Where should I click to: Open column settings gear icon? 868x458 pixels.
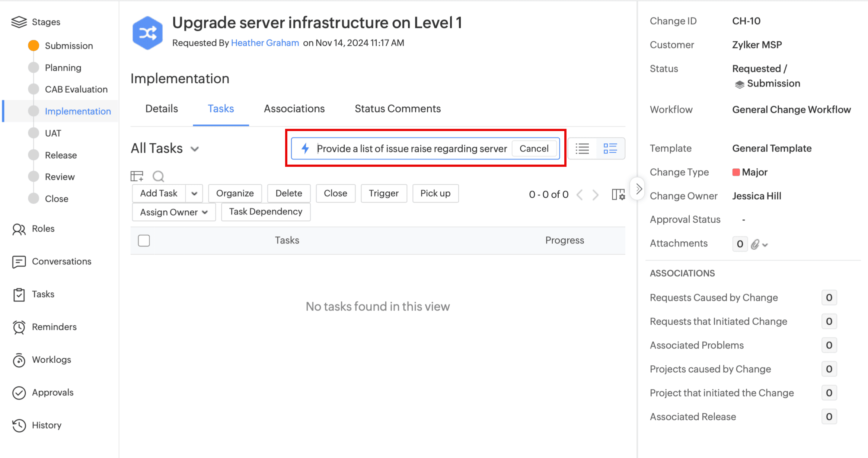pyautogui.click(x=618, y=194)
